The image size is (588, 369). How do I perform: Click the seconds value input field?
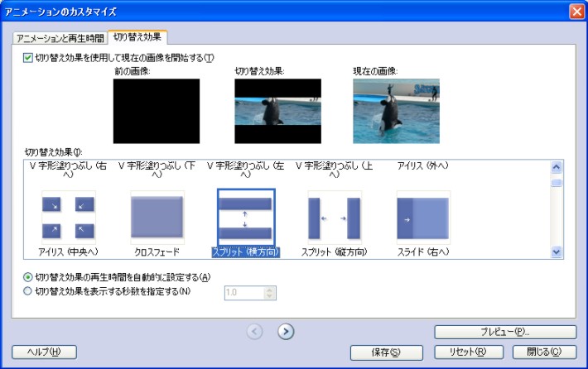244,293
